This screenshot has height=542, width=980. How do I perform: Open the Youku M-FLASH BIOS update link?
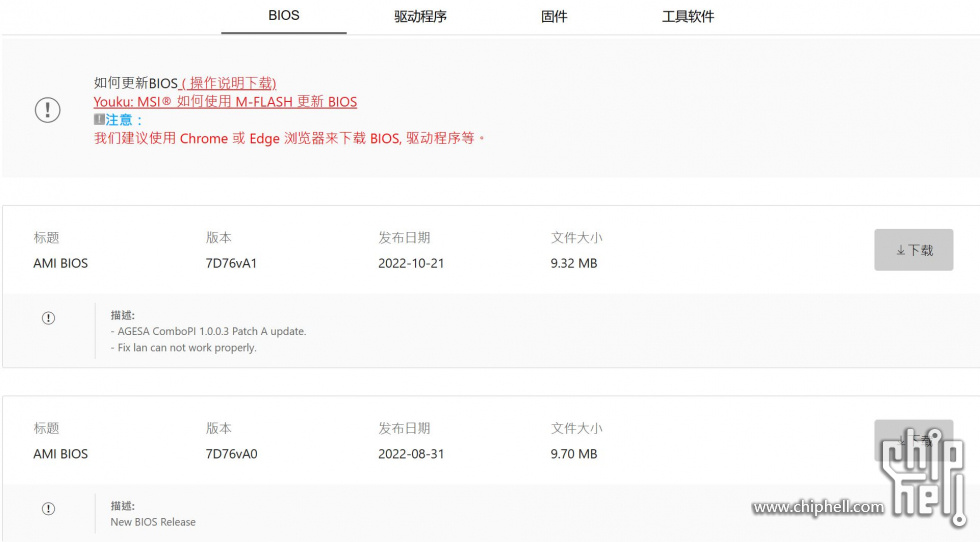[225, 101]
